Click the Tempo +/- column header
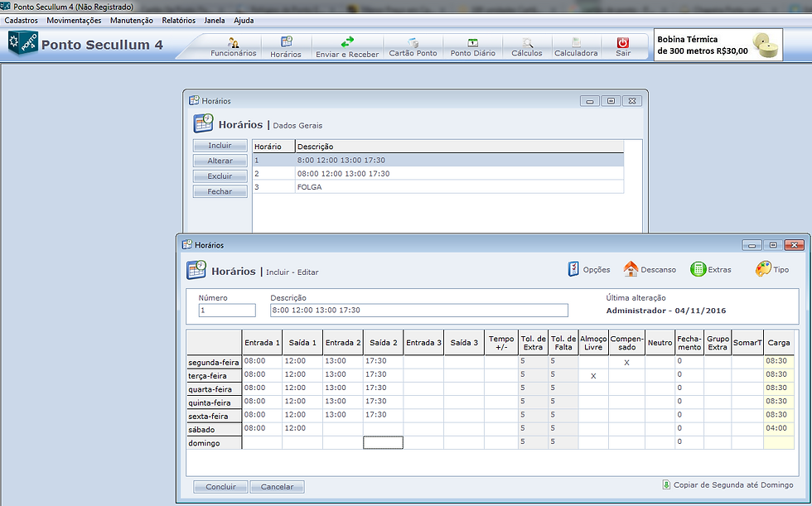 pos(501,343)
